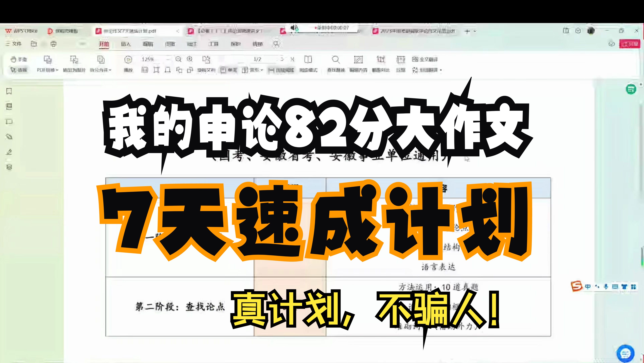Click the zoom in magnifier icon
644x363 pixels.
tap(190, 59)
